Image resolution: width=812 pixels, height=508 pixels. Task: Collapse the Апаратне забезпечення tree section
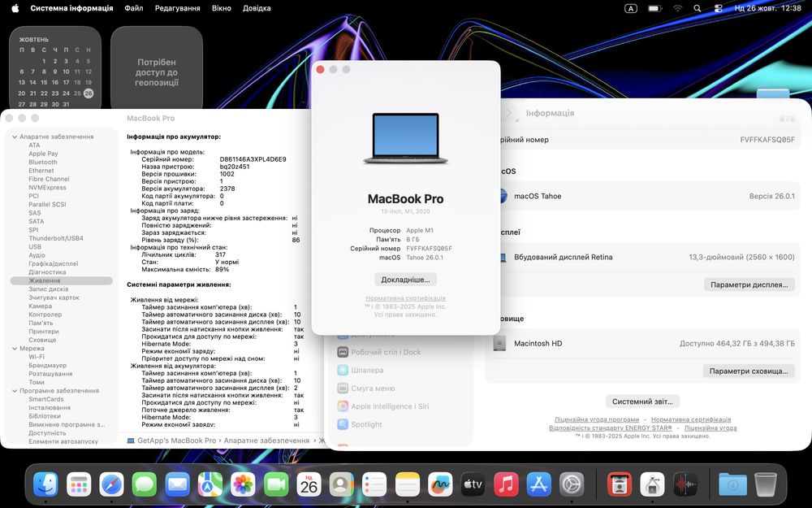tap(15, 137)
